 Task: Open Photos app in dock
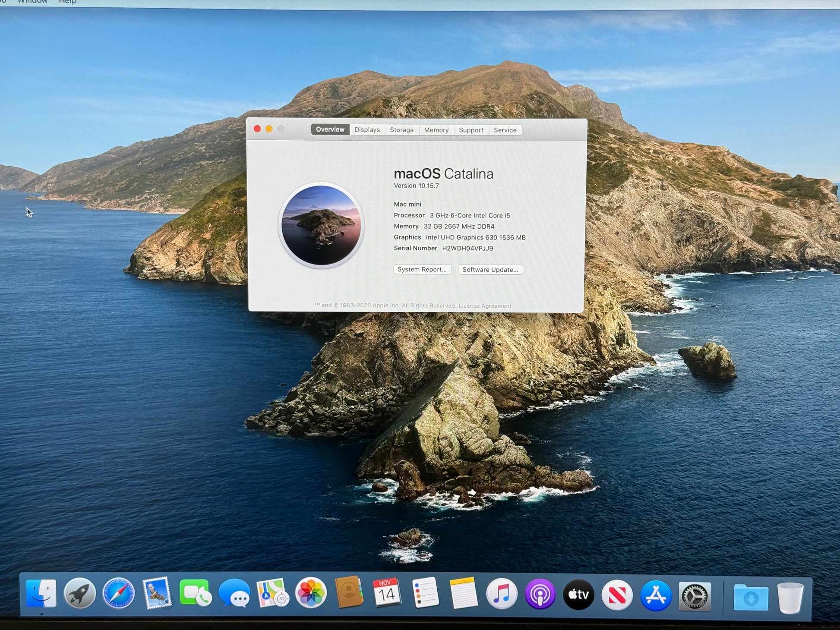311,593
